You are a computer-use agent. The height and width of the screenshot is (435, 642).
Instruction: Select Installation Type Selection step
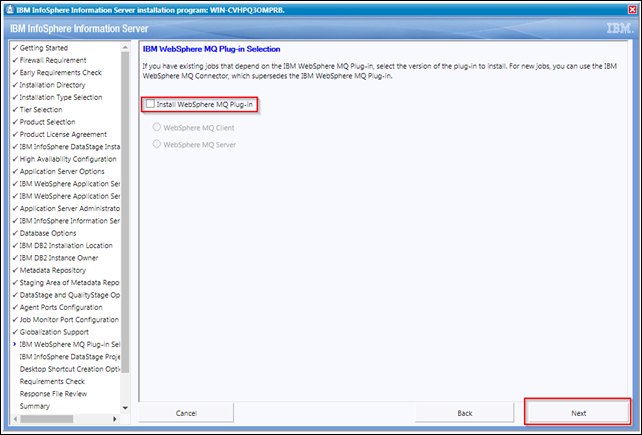tap(61, 97)
